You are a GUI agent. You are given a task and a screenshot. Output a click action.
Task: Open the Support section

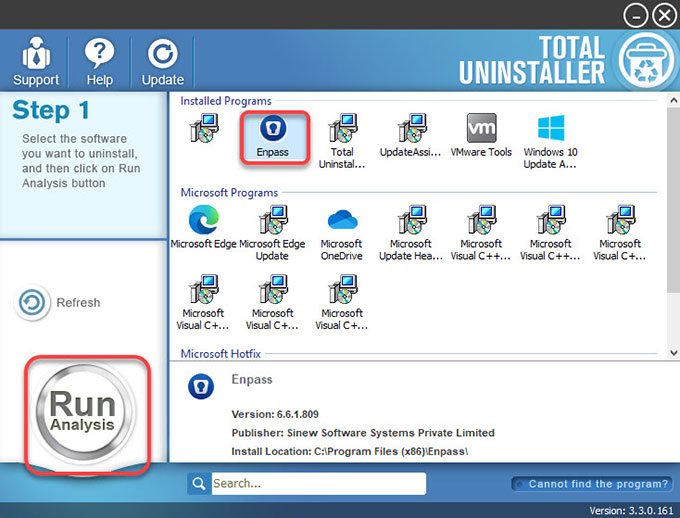click(36, 61)
